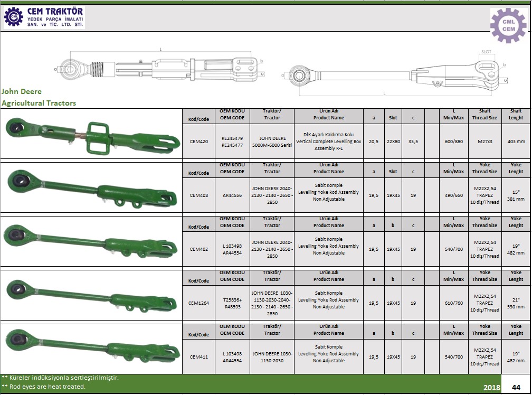Image resolution: width=532 pixels, height=395 pixels.
Task: Select OEM code 'AR44556' cell
Action: click(x=232, y=195)
